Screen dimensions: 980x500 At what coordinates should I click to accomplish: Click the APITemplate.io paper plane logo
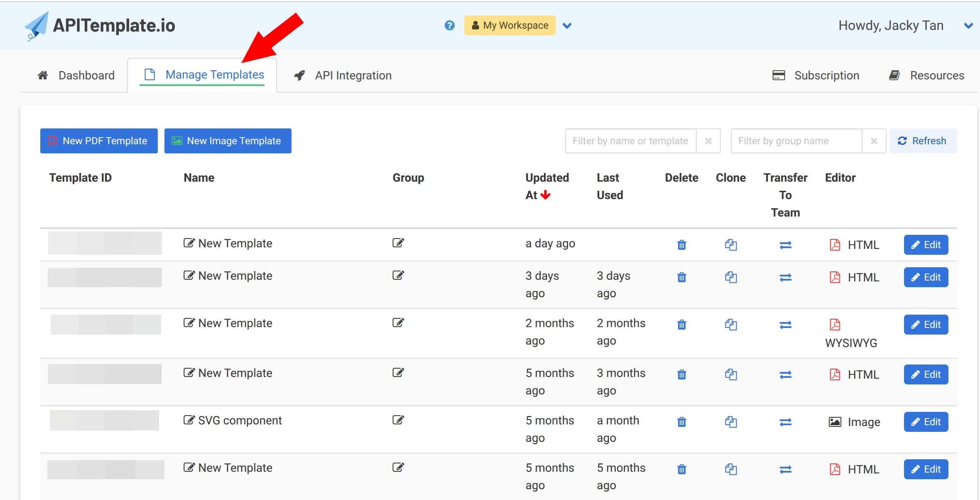tap(37, 25)
